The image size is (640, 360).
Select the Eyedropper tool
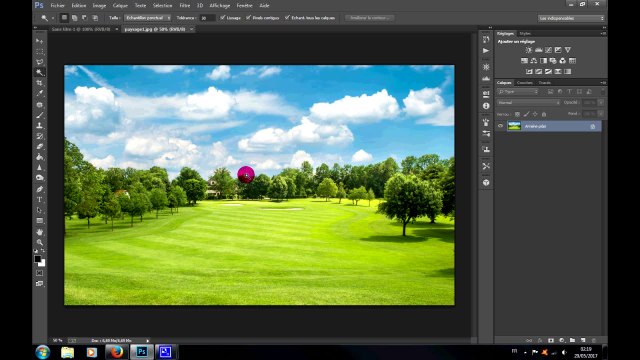tap(40, 93)
